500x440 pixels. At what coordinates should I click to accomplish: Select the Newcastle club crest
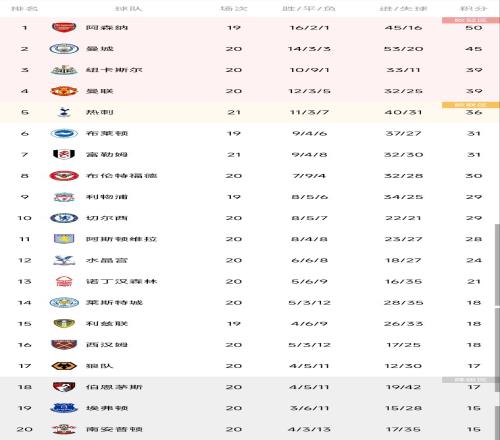tap(64, 70)
